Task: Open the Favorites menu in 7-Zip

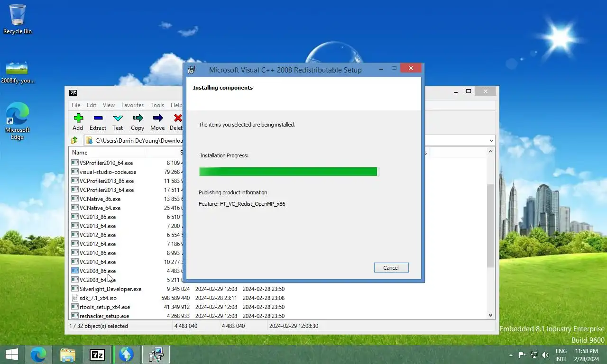Action: pos(132,105)
